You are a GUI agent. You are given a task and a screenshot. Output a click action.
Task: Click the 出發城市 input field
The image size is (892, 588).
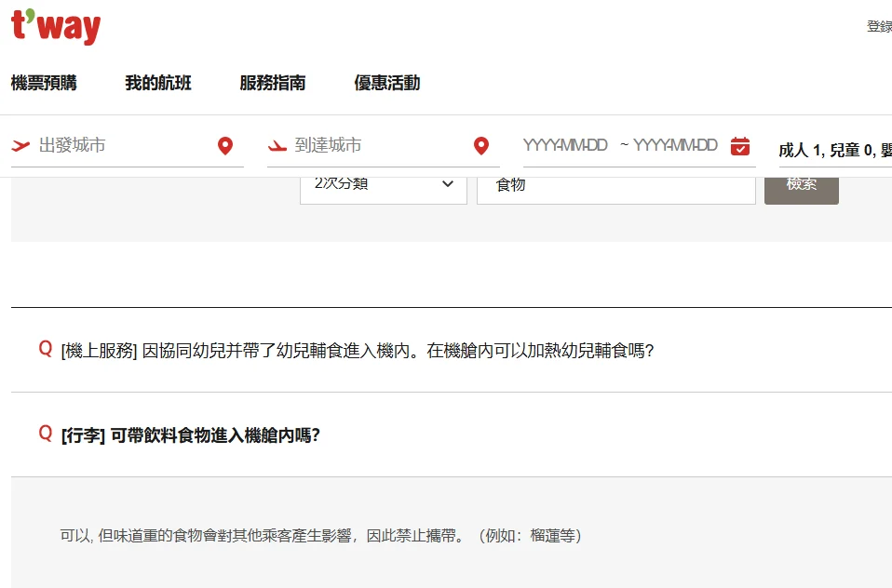pyautogui.click(x=128, y=145)
